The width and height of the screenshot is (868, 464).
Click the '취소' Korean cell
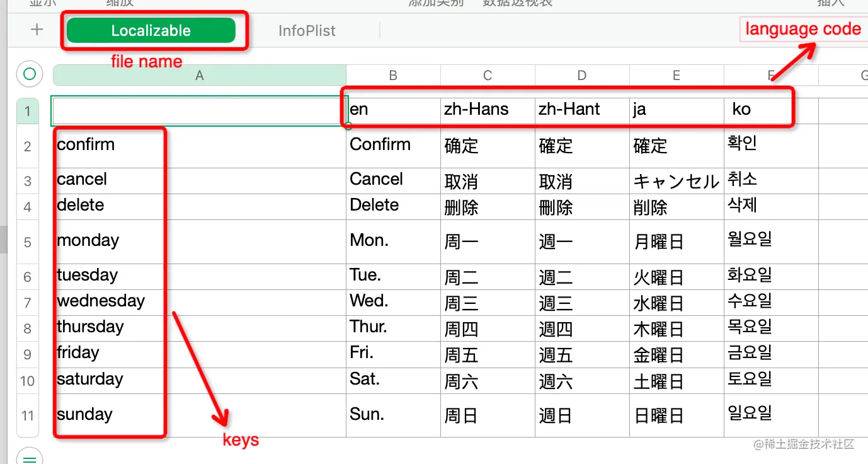pyautogui.click(x=771, y=181)
